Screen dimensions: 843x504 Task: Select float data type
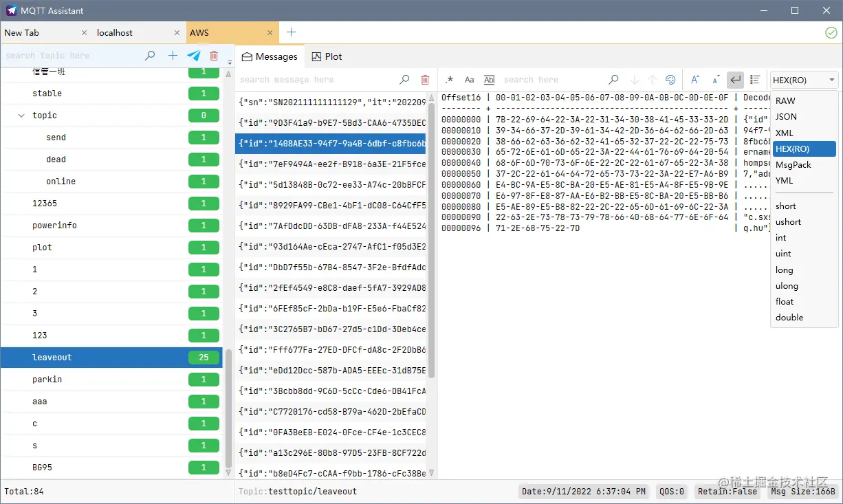(x=804, y=302)
